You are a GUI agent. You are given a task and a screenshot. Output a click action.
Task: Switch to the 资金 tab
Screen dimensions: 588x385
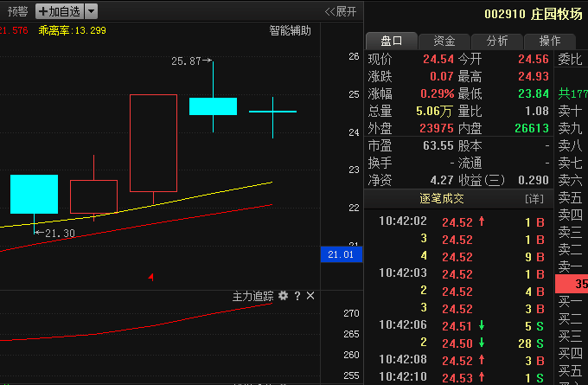(444, 41)
